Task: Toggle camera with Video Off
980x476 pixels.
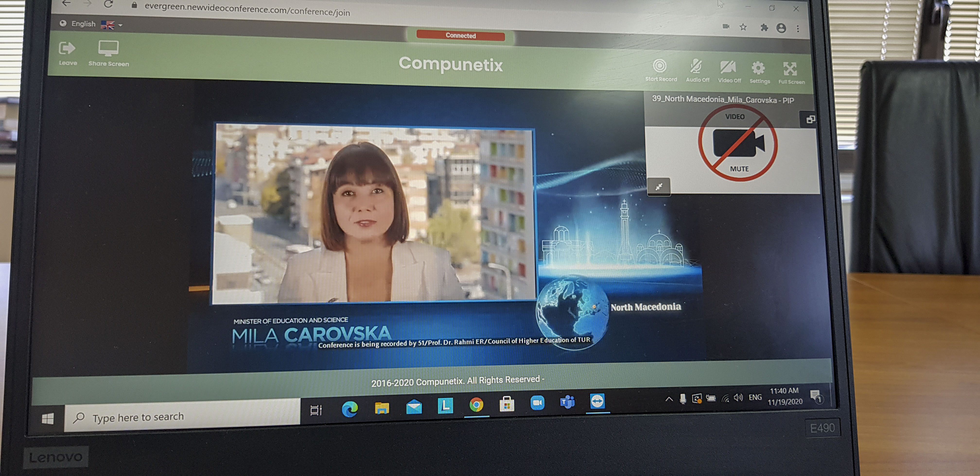Action: tap(729, 71)
